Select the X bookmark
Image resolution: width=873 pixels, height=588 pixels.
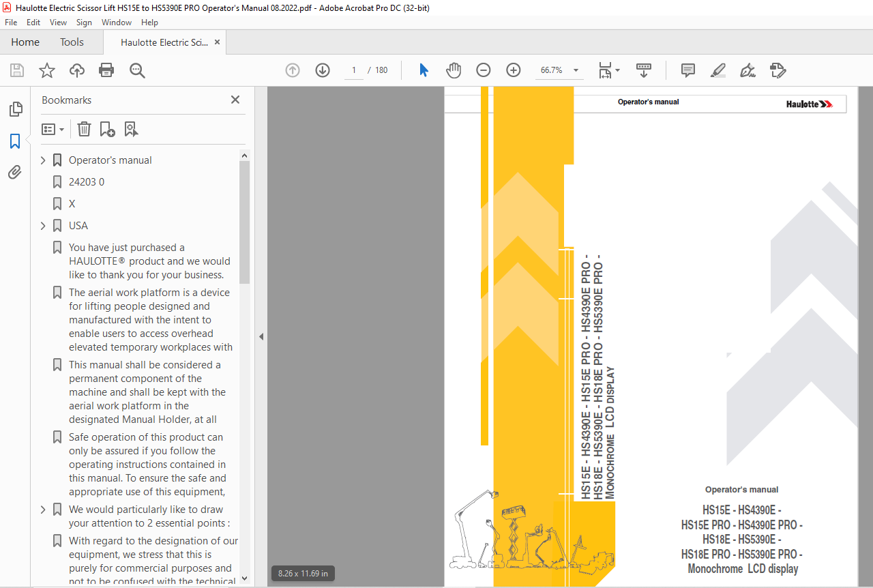[72, 204]
